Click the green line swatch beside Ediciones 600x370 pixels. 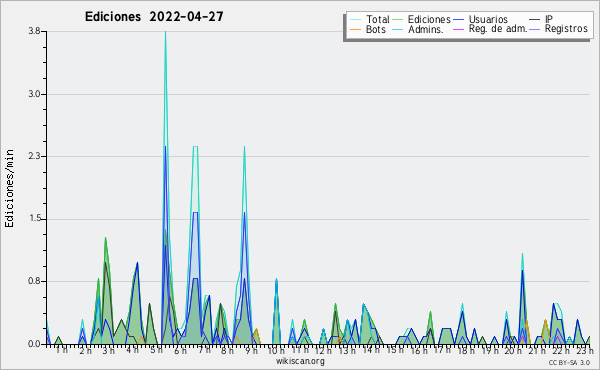(x=398, y=20)
